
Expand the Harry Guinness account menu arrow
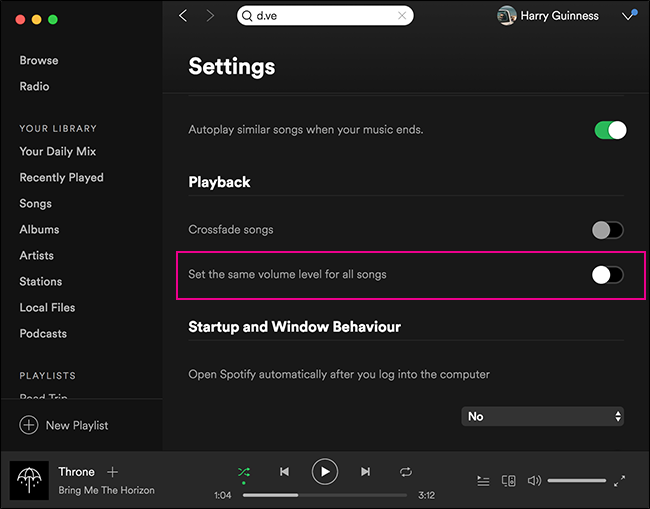628,16
